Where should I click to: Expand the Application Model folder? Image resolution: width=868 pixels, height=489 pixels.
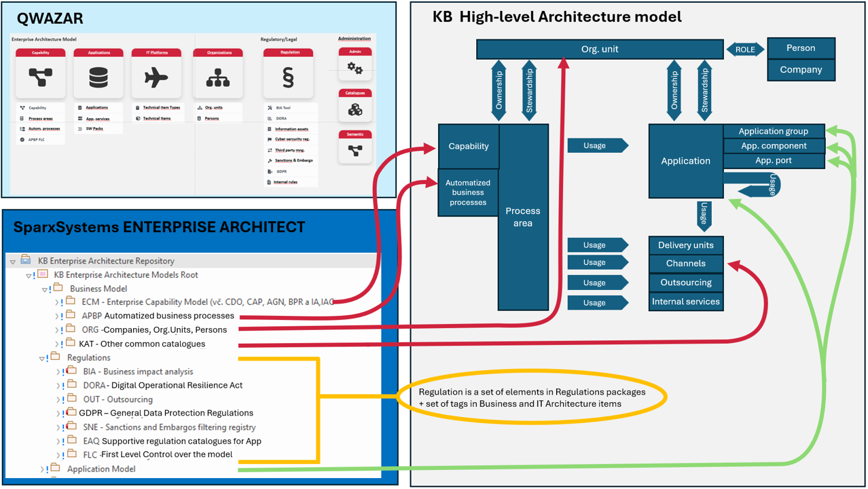41,469
